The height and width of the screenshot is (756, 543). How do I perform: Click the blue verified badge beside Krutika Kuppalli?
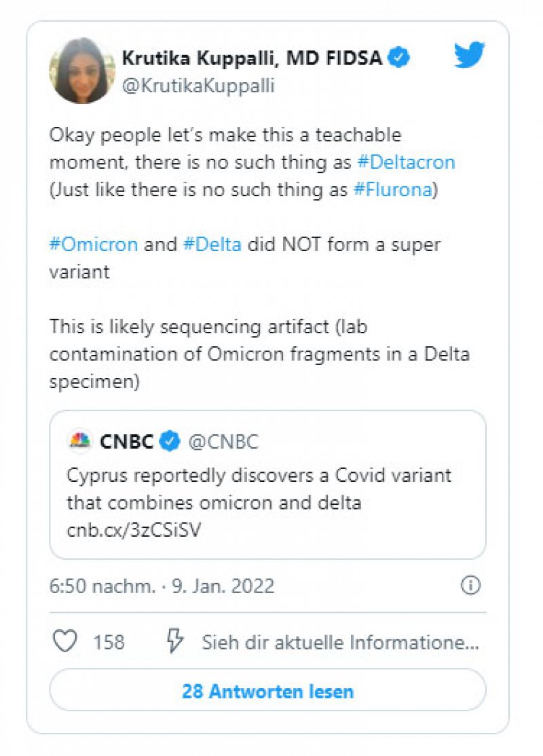(x=399, y=58)
